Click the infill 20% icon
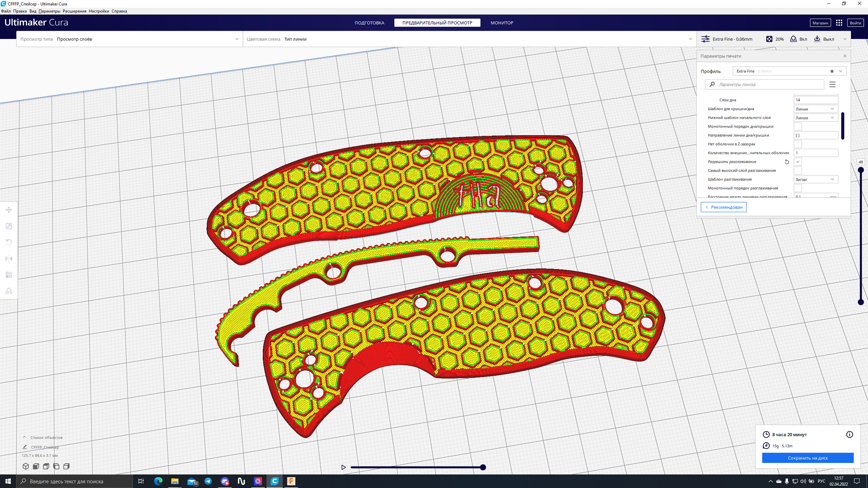This screenshot has width=868, height=488. tap(769, 39)
